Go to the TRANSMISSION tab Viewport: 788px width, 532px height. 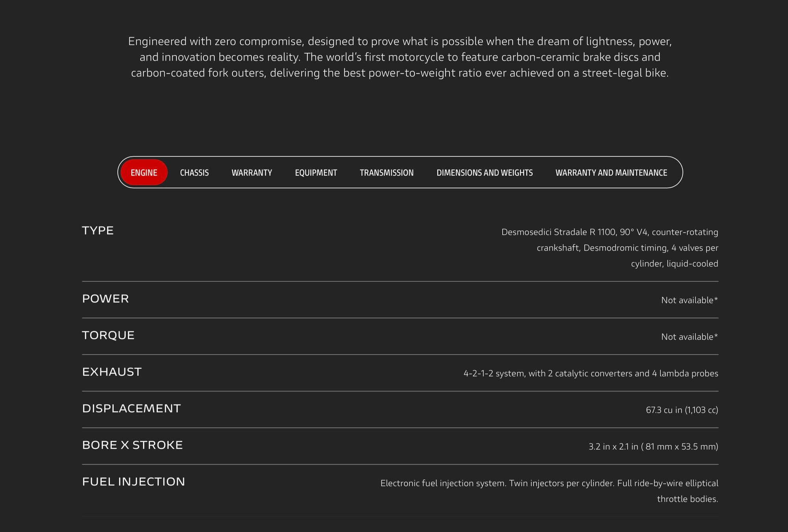point(387,172)
